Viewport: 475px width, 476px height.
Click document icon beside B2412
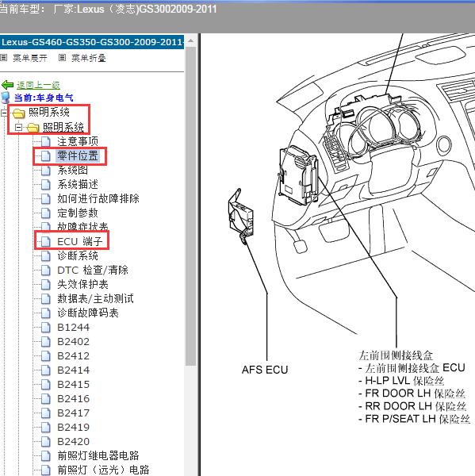(45, 355)
